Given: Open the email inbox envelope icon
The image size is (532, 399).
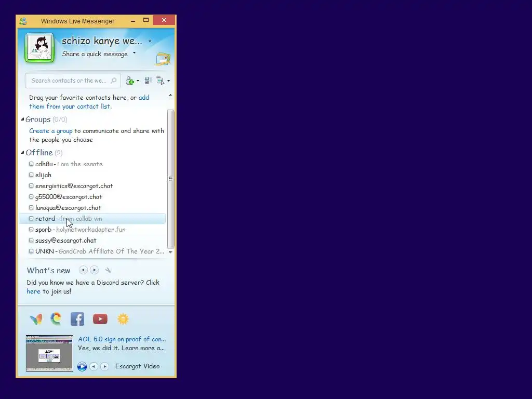Looking at the screenshot, I should pyautogui.click(x=163, y=59).
